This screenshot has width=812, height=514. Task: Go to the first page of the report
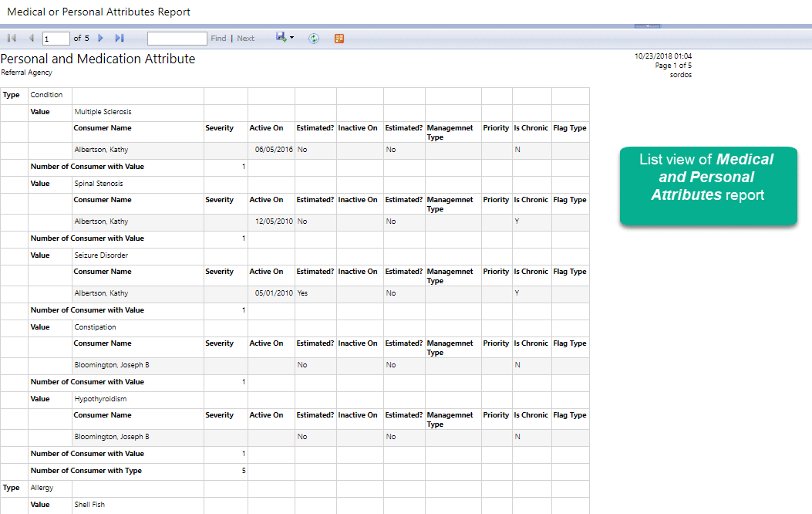point(11,37)
